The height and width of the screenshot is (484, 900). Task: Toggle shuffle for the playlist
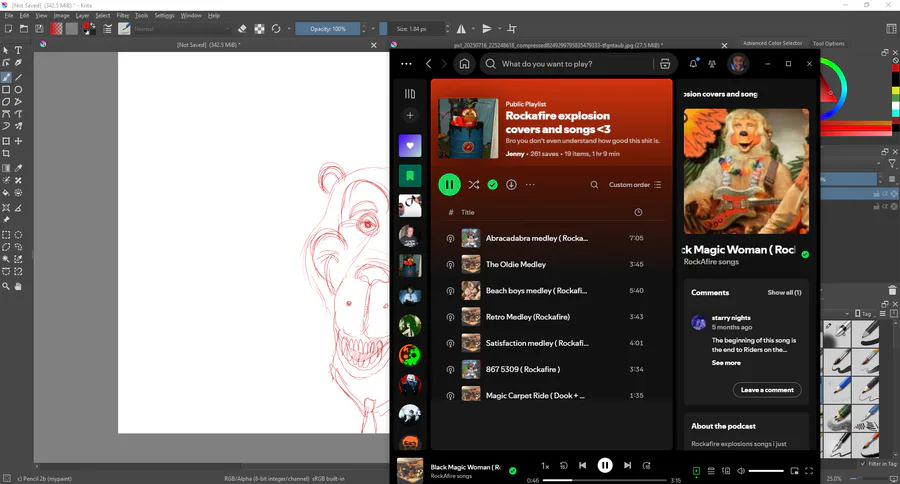(474, 185)
